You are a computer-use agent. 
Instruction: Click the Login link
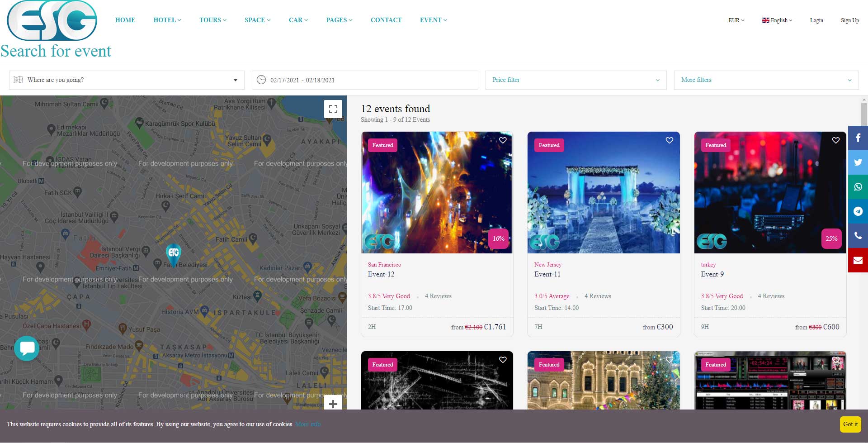point(816,20)
